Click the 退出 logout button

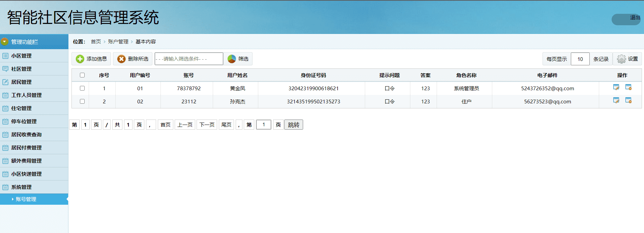click(626, 19)
